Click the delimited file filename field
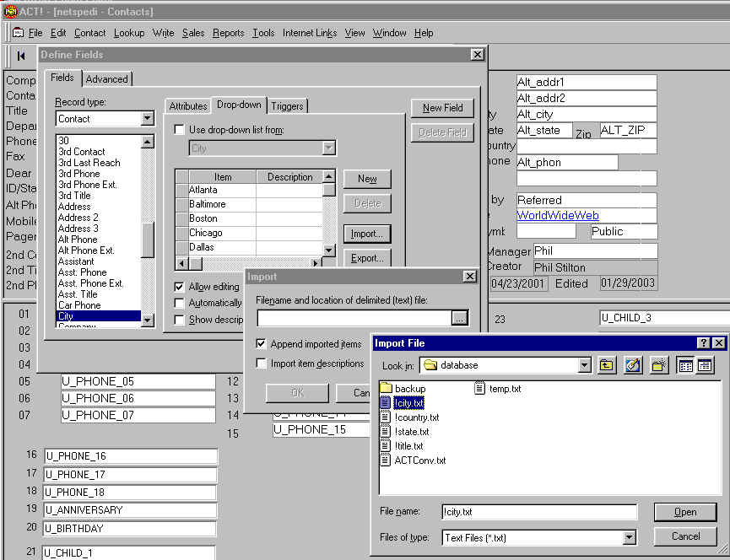The image size is (730, 560). click(354, 318)
